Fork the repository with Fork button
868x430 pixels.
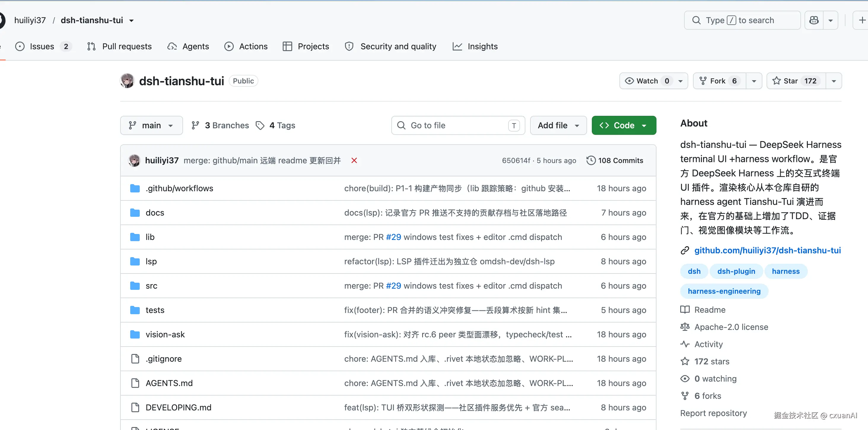tap(720, 81)
